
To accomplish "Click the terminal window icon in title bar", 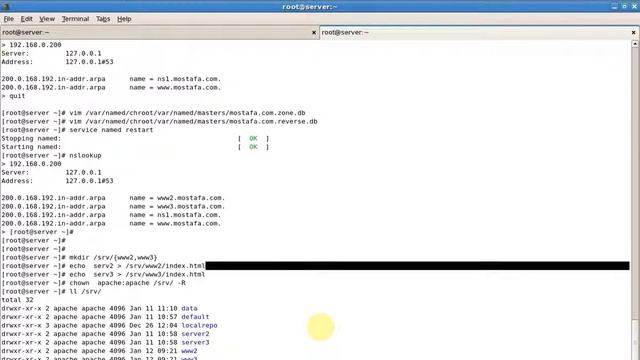I will pyautogui.click(x=5, y=6).
